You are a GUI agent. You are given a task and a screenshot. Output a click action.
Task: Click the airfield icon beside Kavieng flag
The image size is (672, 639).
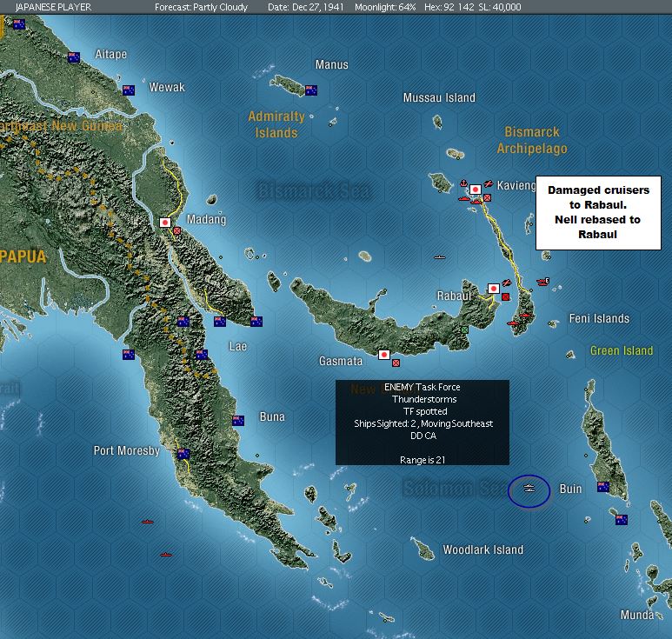(x=489, y=183)
